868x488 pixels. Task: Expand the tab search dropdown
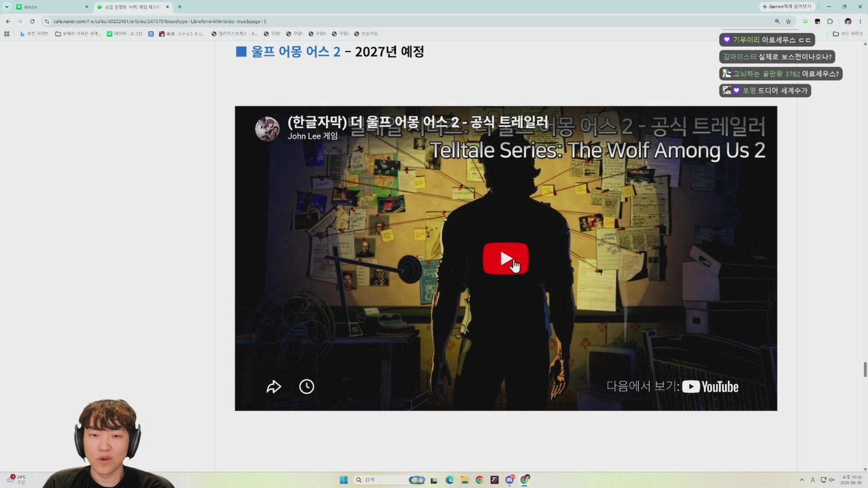pyautogui.click(x=7, y=7)
